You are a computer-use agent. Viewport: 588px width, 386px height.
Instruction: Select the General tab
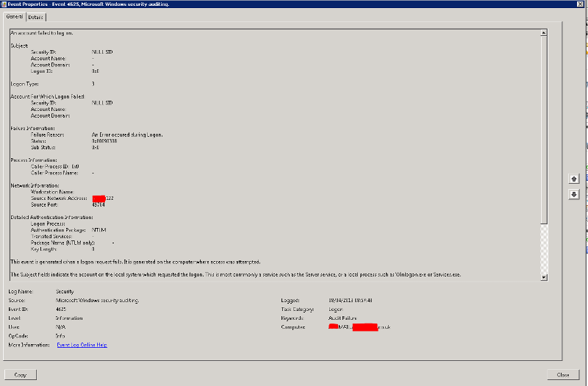[15, 16]
